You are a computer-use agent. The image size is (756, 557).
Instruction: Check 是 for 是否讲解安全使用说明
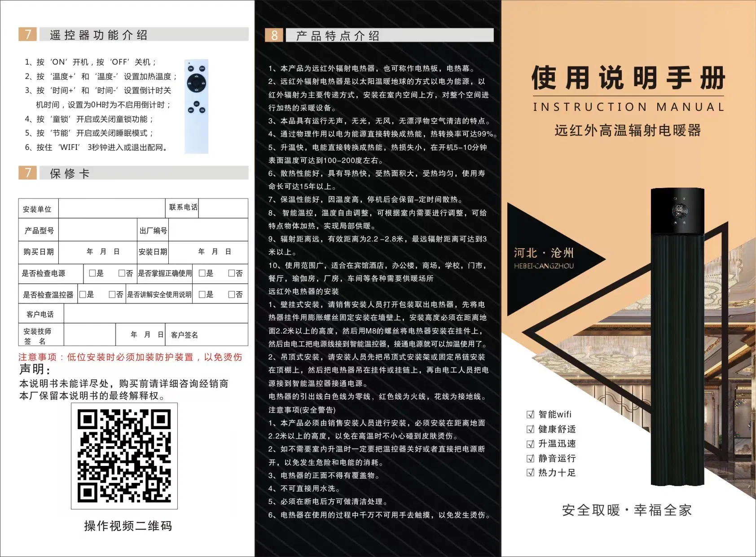[x=202, y=294]
